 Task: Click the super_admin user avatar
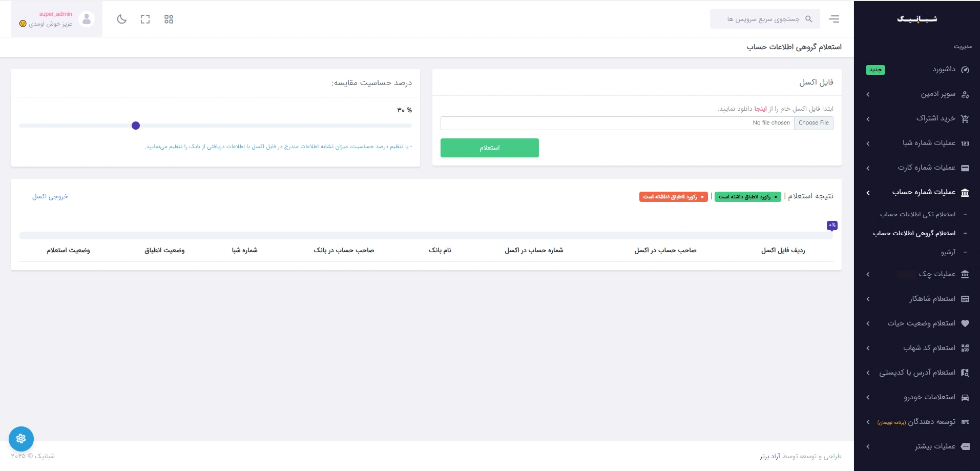point(87,19)
